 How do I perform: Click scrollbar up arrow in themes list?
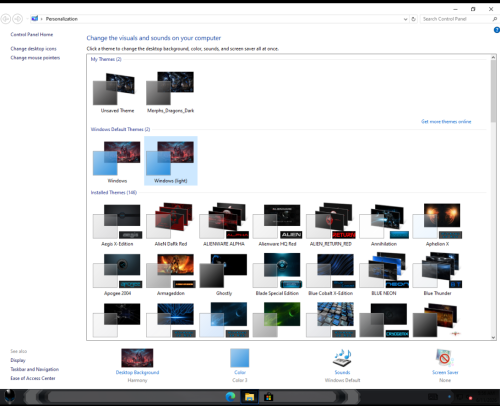tap(493, 58)
